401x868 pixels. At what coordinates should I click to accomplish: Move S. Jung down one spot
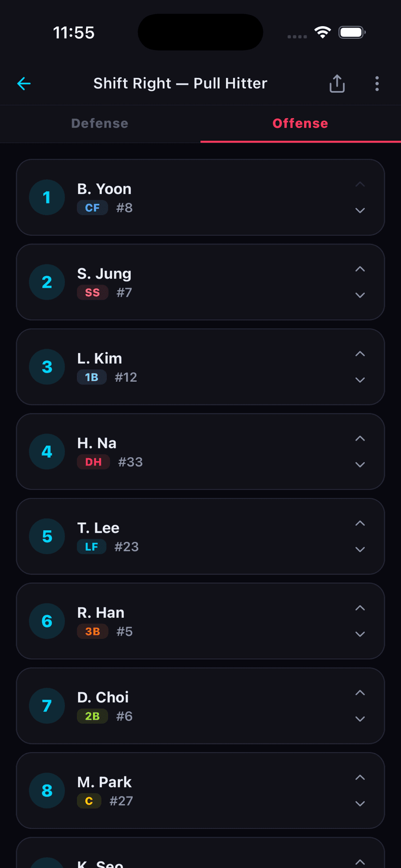(360, 295)
